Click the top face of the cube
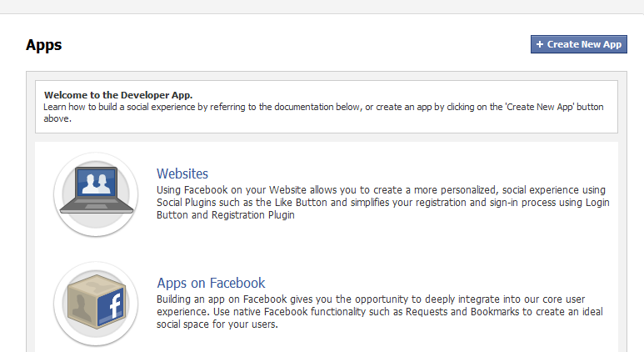Image resolution: width=644 pixels, height=352 pixels. [x=97, y=282]
